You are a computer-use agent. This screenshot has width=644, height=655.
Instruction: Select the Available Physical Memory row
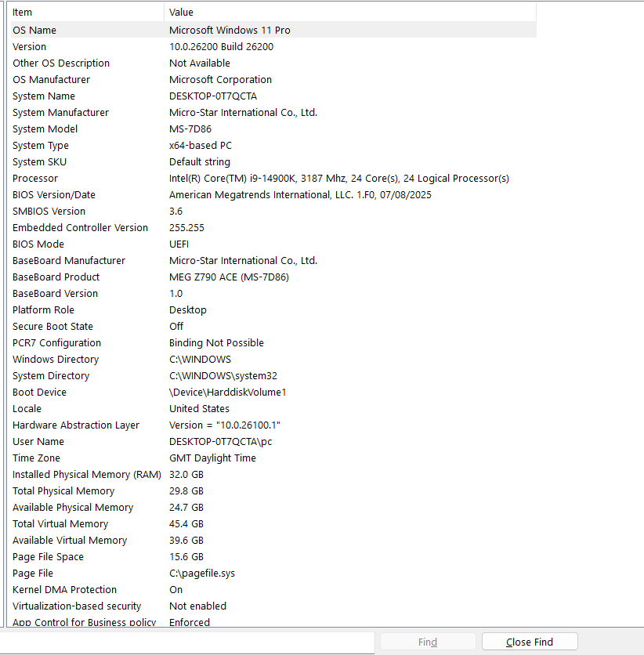(273, 508)
